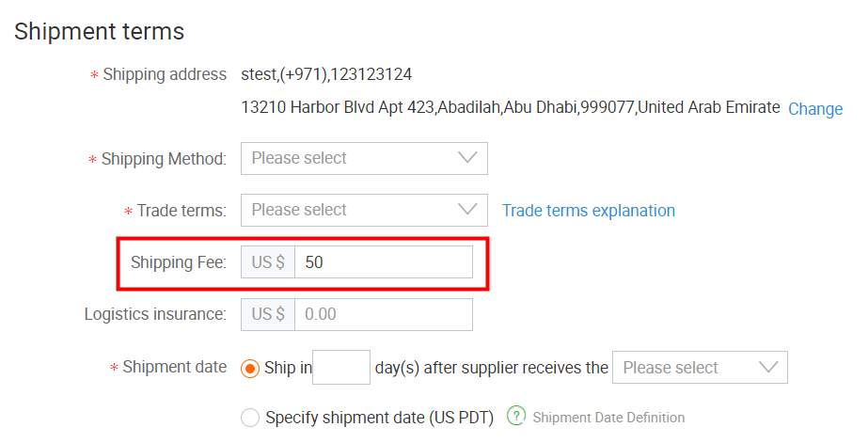Screen dimensions: 868x443
Task: Click the "Shipment terms" heading
Action: pyautogui.click(x=99, y=31)
